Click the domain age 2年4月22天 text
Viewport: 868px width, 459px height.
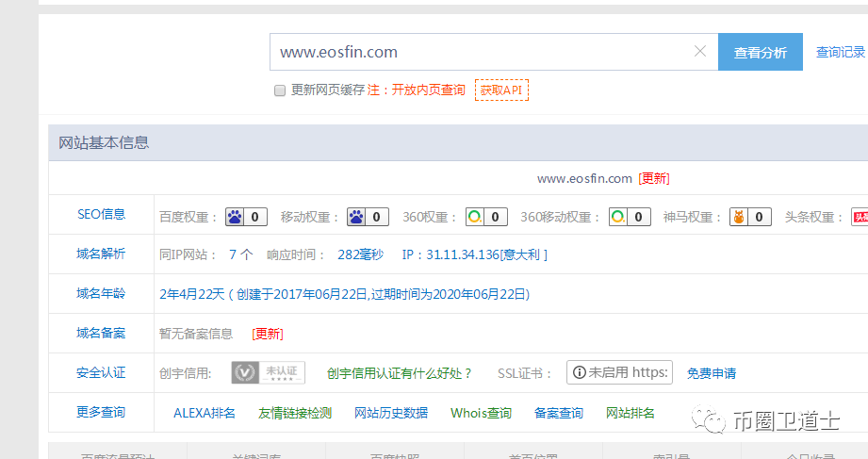pos(192,294)
